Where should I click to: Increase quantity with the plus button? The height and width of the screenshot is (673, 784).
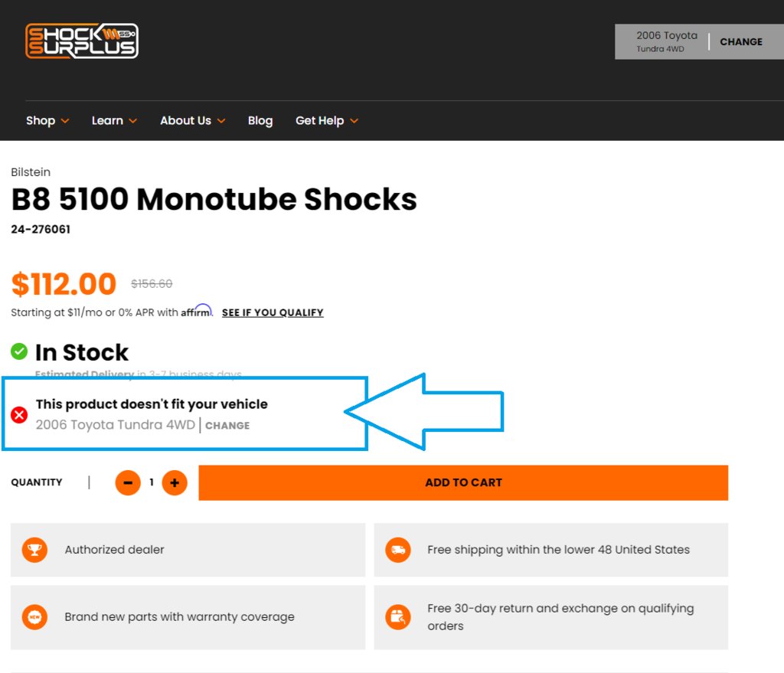(x=175, y=482)
